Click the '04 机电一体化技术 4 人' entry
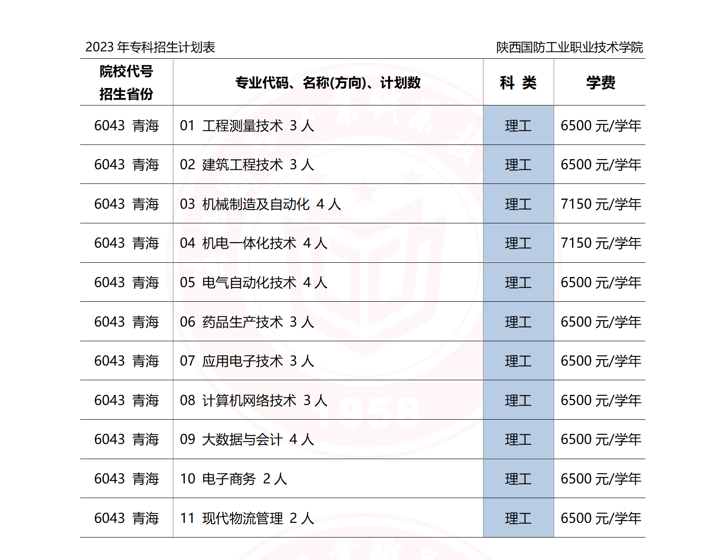 coord(253,243)
